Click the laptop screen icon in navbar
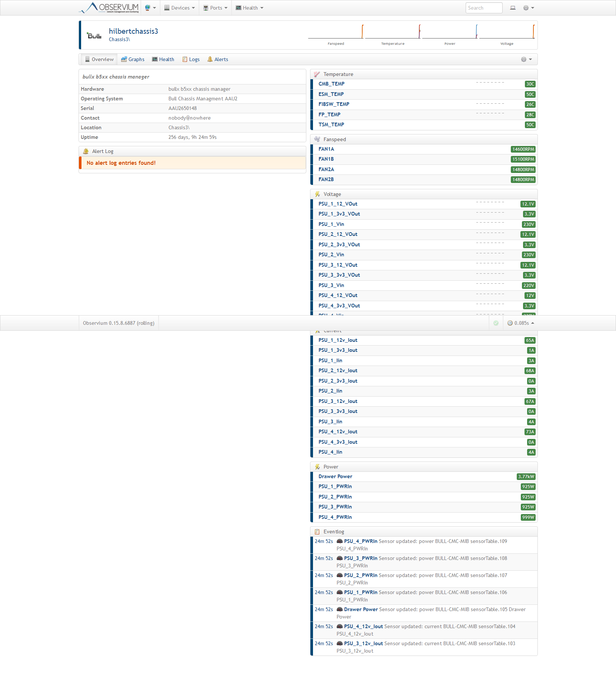This screenshot has width=616, height=680. click(513, 8)
